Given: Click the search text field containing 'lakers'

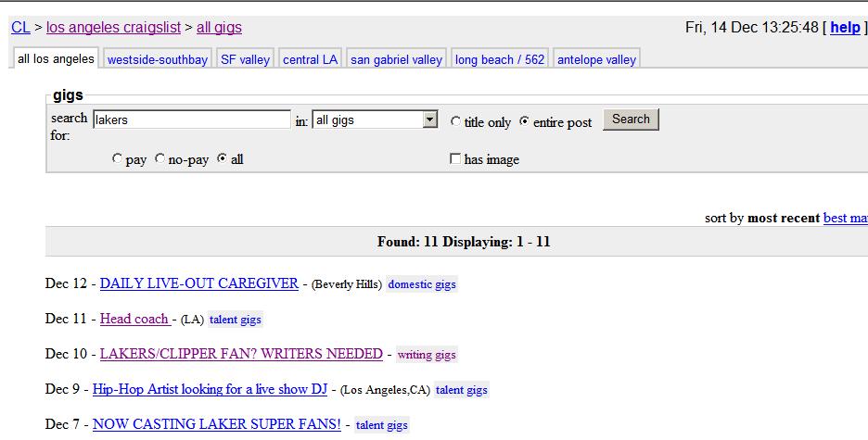Looking at the screenshot, I should click(191, 119).
